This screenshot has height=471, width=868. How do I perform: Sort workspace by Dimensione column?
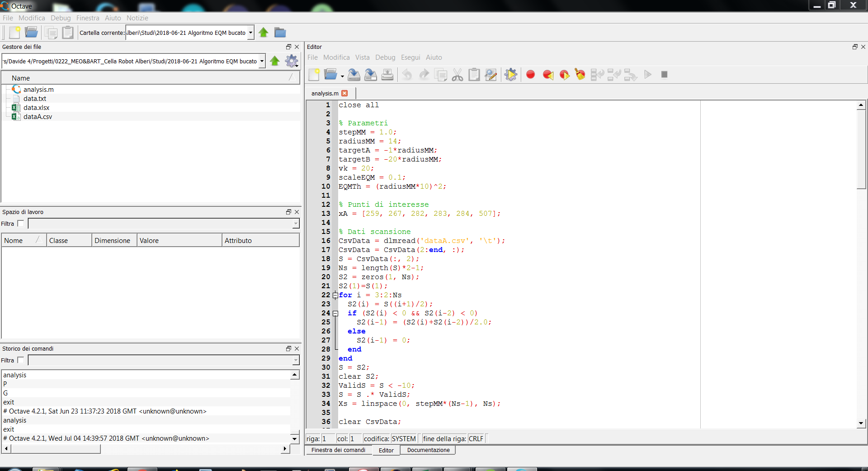[114, 240]
